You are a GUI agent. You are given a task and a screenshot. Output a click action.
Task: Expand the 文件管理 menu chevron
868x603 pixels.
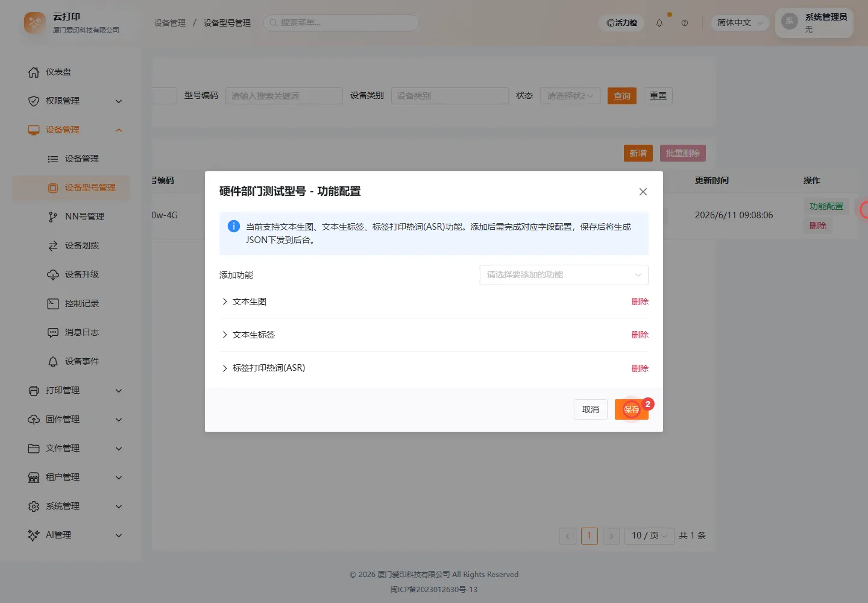pos(119,449)
